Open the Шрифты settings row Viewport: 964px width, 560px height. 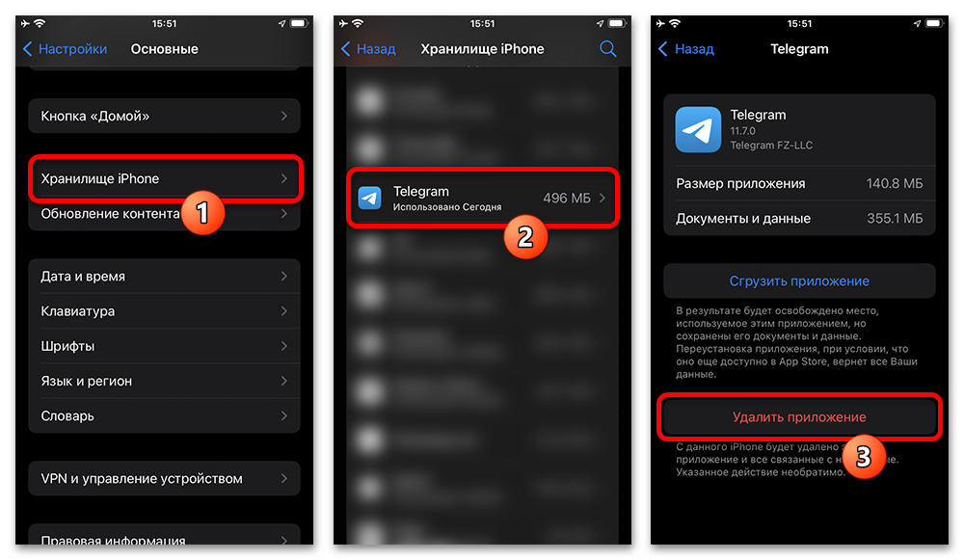[x=164, y=346]
